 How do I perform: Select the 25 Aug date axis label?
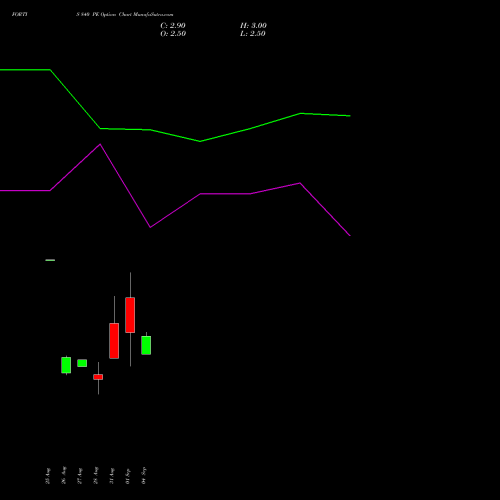pyautogui.click(x=48, y=476)
